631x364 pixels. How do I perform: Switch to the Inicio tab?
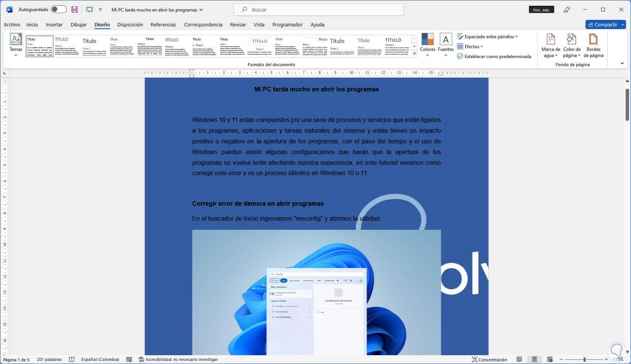point(32,24)
